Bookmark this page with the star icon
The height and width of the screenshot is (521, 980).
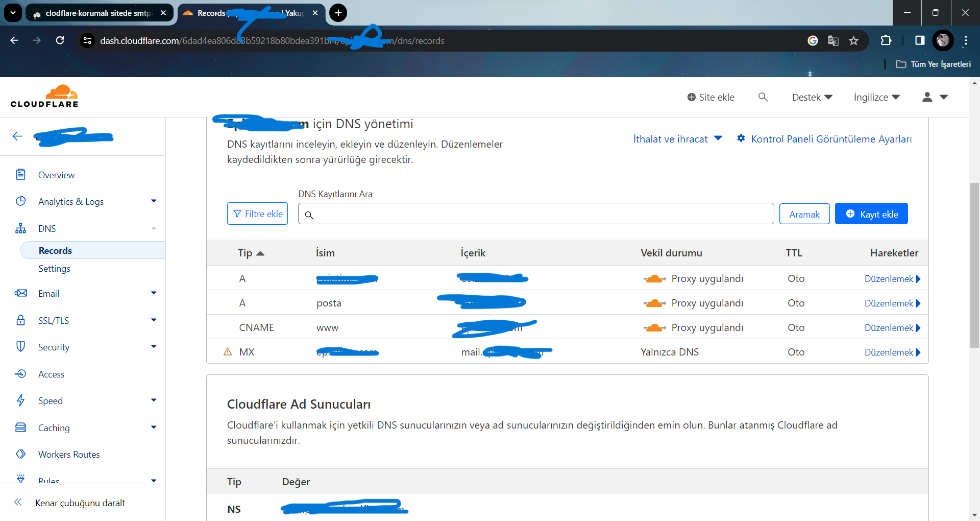click(853, 40)
